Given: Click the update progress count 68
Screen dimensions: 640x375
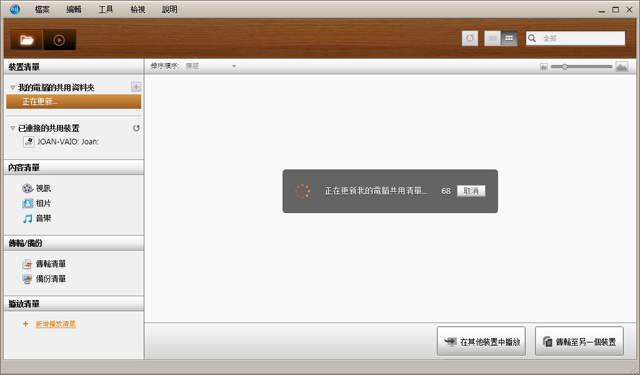Looking at the screenshot, I should (446, 191).
